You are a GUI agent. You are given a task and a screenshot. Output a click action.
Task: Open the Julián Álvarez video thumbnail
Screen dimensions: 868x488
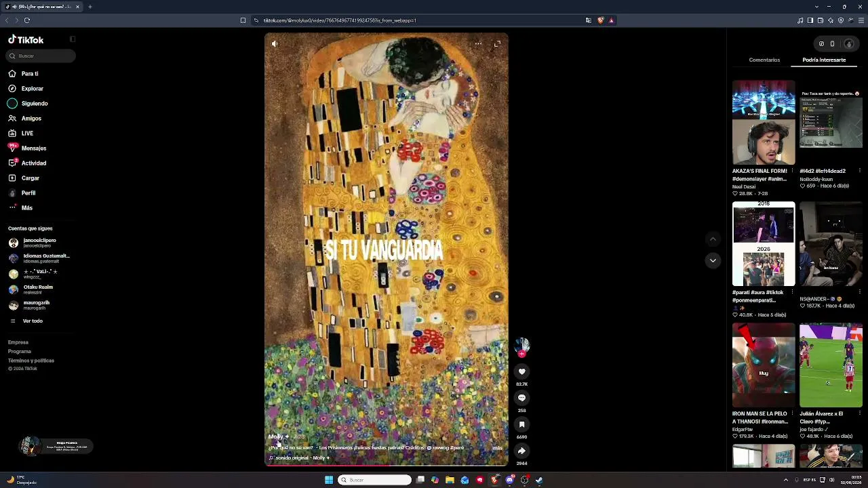coord(831,365)
